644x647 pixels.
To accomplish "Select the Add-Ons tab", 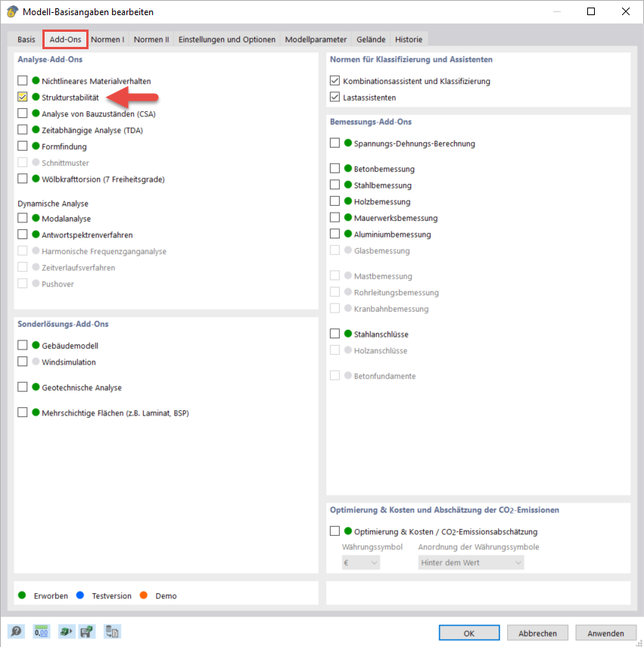I will [x=65, y=39].
